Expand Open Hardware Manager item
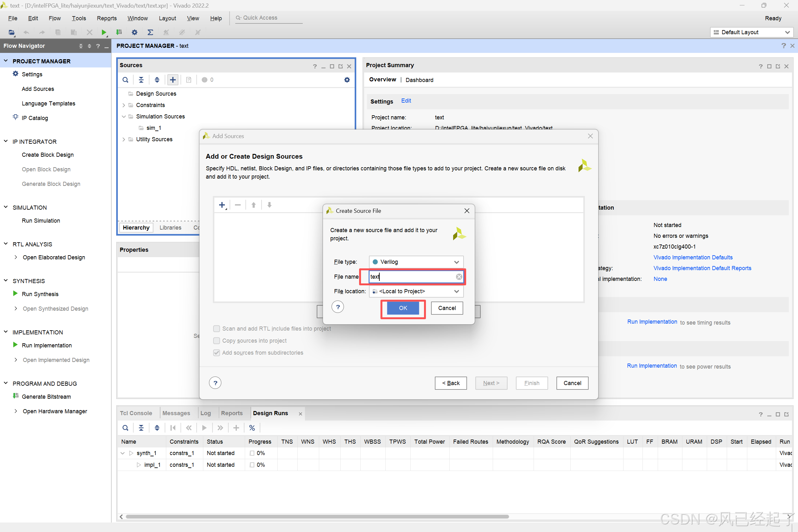The image size is (798, 532). (16, 411)
